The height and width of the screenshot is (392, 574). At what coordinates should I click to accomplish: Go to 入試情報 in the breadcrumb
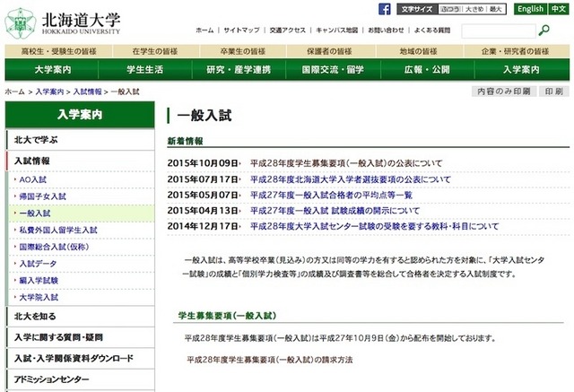(88, 91)
